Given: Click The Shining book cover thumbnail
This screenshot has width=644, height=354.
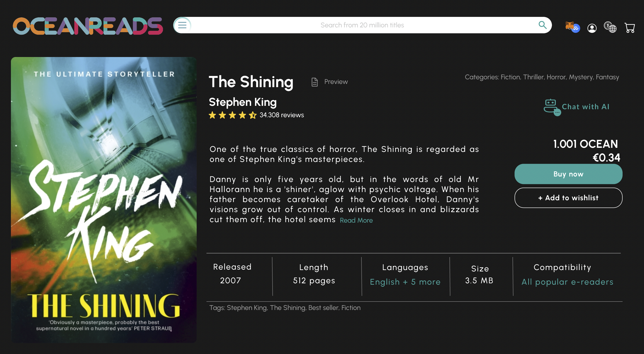Looking at the screenshot, I should click(x=103, y=200).
